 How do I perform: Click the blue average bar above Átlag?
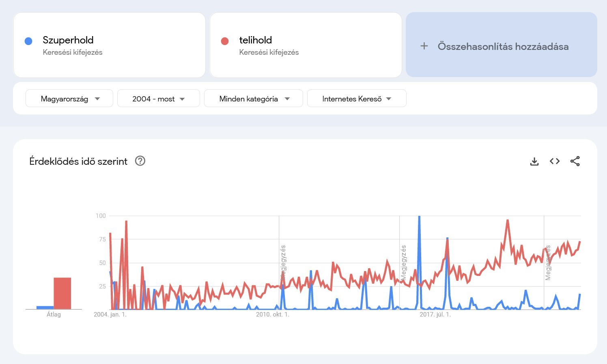(45, 308)
